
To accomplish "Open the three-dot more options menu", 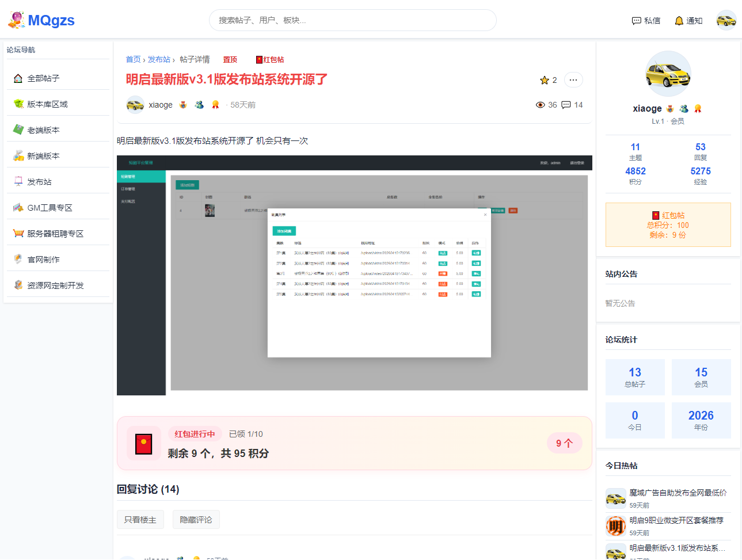I will tap(573, 80).
